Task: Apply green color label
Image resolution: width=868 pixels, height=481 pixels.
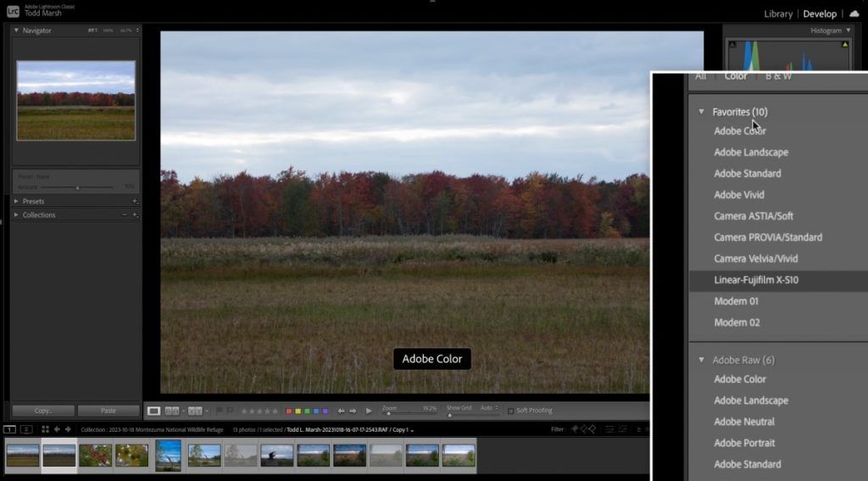Action: pos(307,411)
